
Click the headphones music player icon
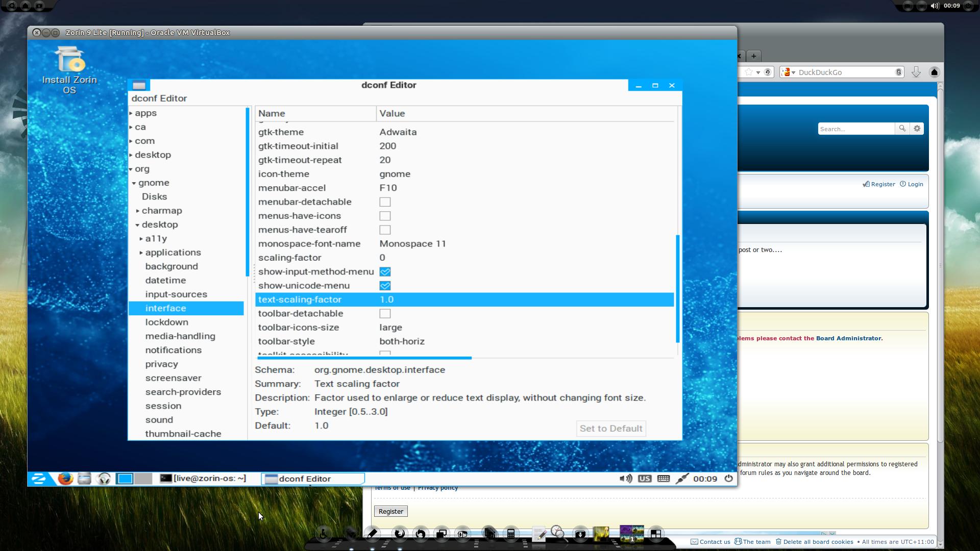104,479
